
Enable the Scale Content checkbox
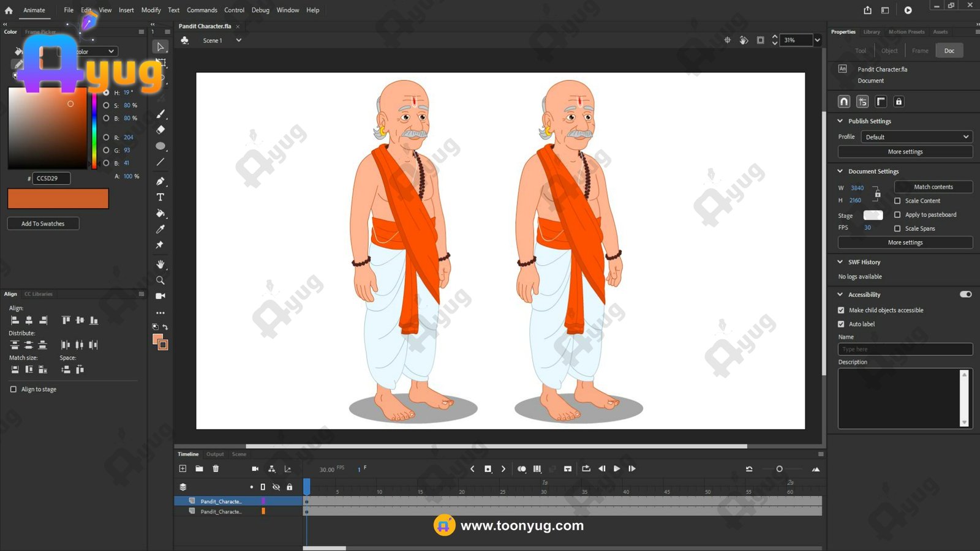point(897,201)
